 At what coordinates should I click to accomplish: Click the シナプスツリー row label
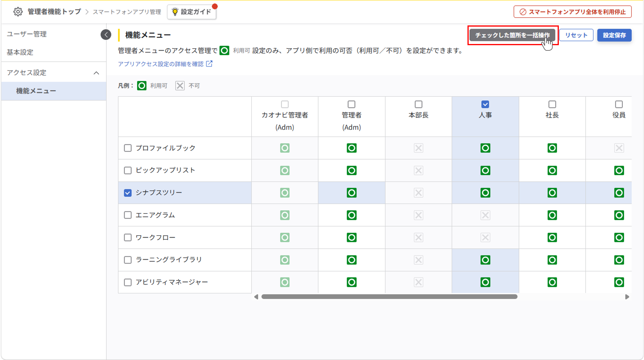tap(159, 193)
